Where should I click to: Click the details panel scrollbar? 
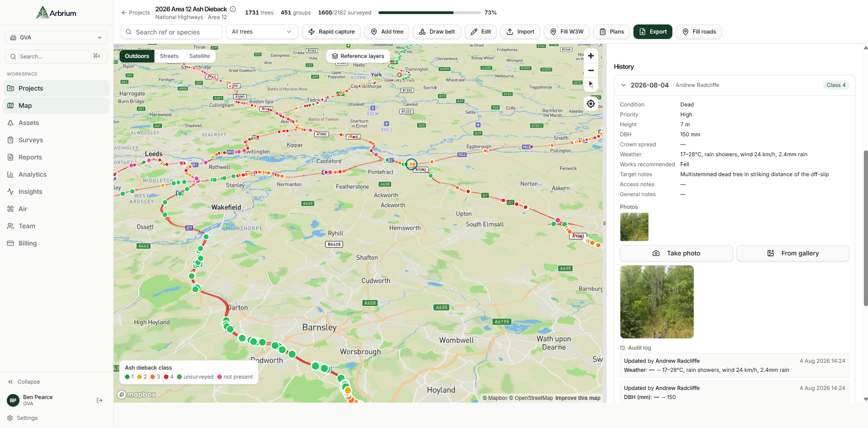click(866, 228)
